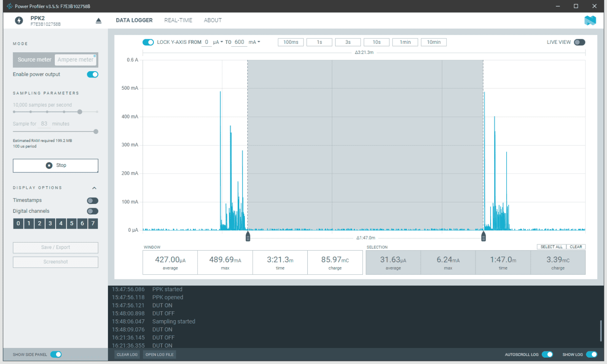Toggle digital channel 0
This screenshot has width=607, height=364.
pyautogui.click(x=18, y=223)
